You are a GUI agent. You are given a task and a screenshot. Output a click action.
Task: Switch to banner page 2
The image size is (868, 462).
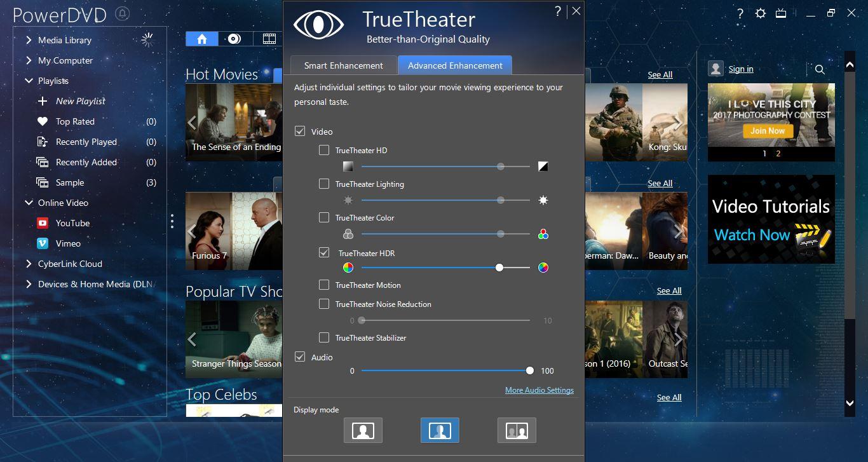pyautogui.click(x=778, y=154)
